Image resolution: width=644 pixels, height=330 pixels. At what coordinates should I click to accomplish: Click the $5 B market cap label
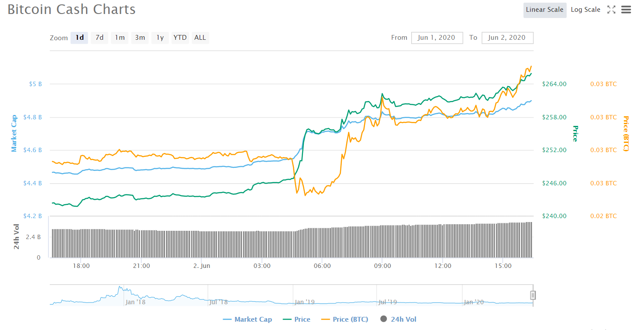(x=35, y=84)
